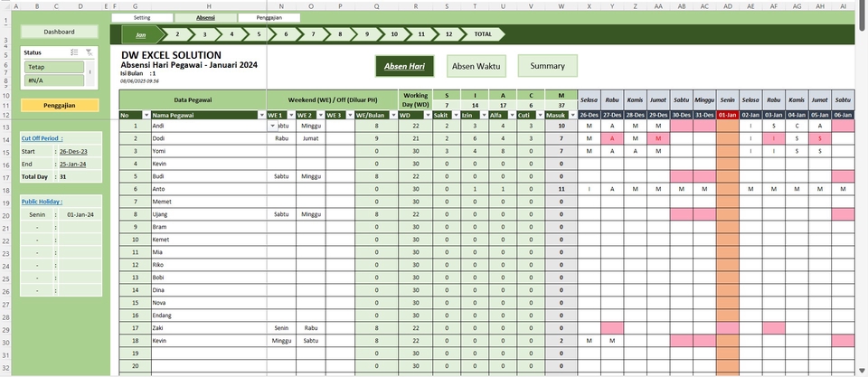The image size is (868, 377).
Task: Click the Cut Off Period heading link
Action: (x=42, y=138)
